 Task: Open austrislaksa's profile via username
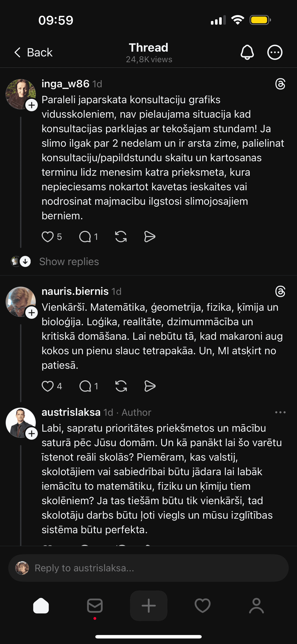pyautogui.click(x=71, y=412)
